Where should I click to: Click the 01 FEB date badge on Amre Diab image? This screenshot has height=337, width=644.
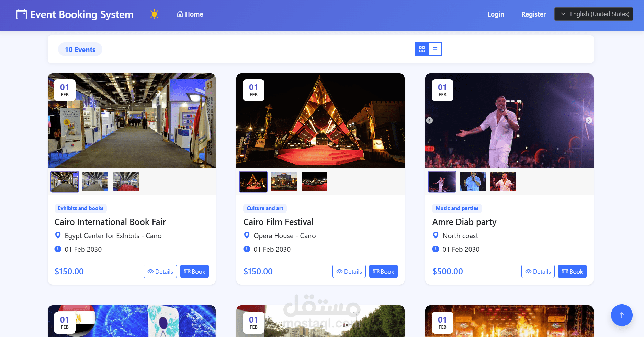442,90
